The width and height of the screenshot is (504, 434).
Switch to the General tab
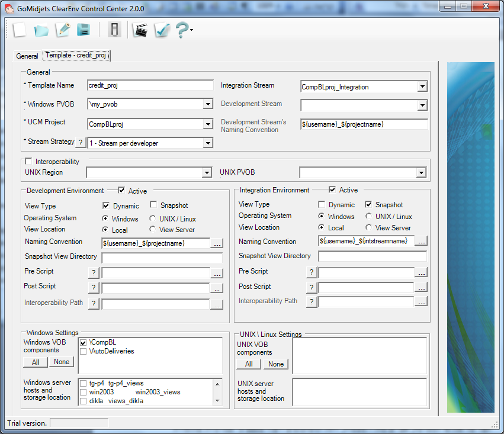(x=27, y=56)
